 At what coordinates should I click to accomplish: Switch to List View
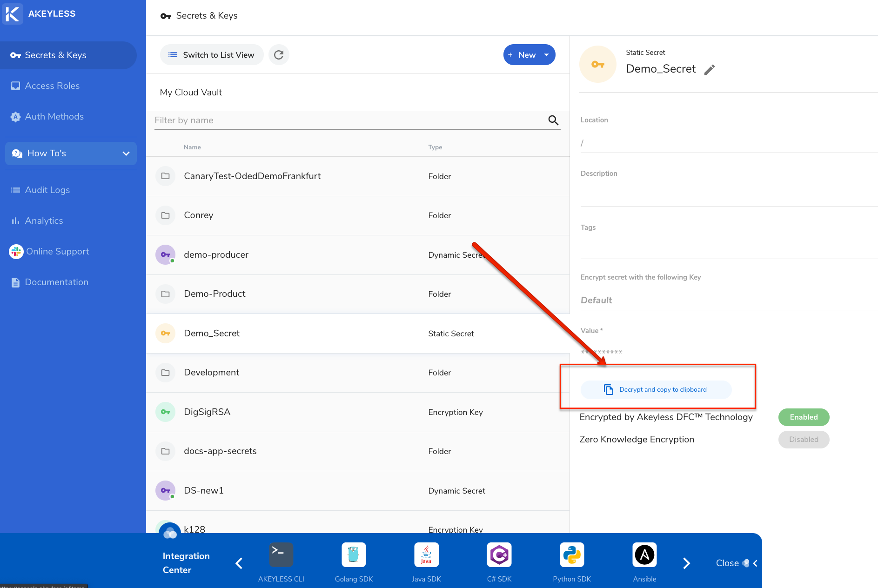coord(212,55)
